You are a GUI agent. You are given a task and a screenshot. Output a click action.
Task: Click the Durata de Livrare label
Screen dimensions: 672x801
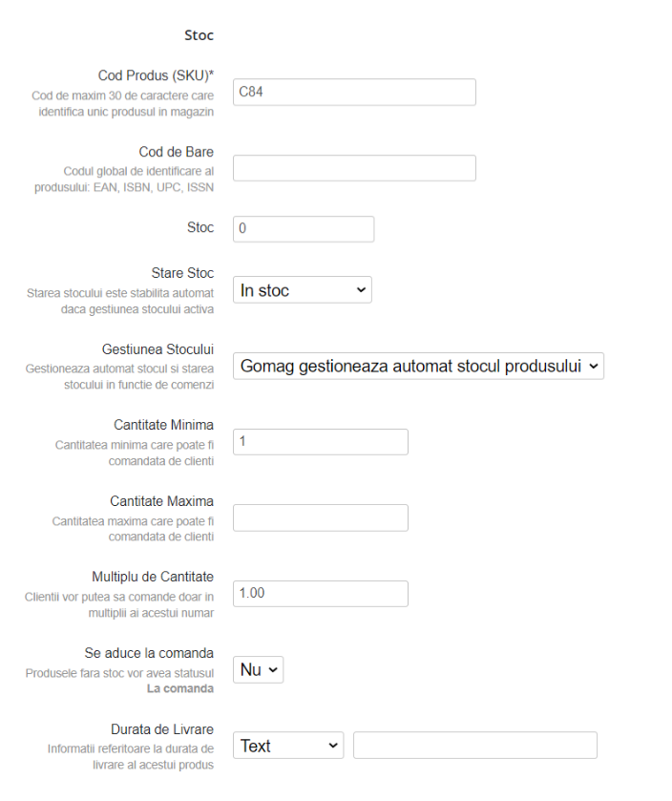pos(162,729)
